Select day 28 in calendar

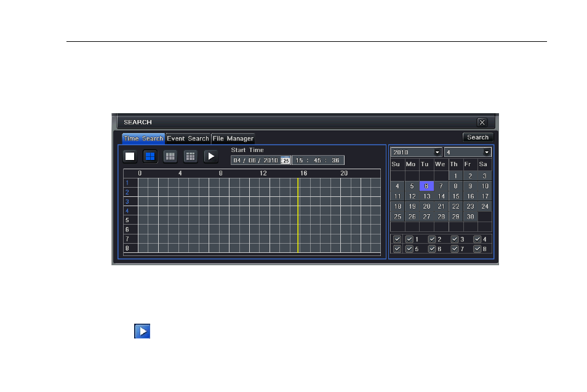click(441, 217)
